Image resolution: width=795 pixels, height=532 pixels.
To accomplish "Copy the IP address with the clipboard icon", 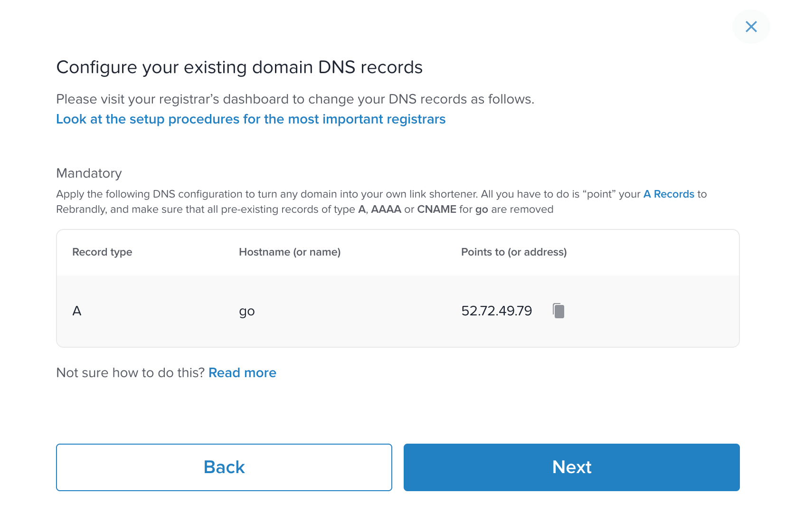I will (558, 311).
